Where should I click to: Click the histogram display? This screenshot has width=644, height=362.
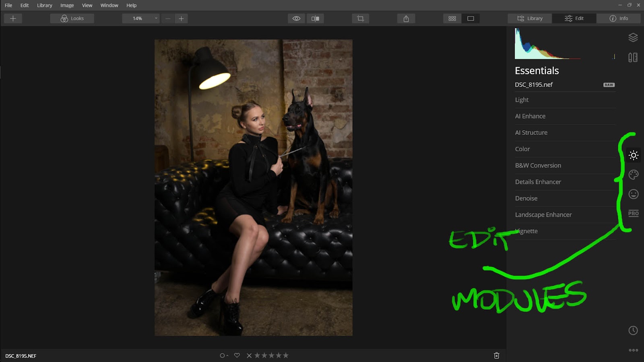pos(565,44)
